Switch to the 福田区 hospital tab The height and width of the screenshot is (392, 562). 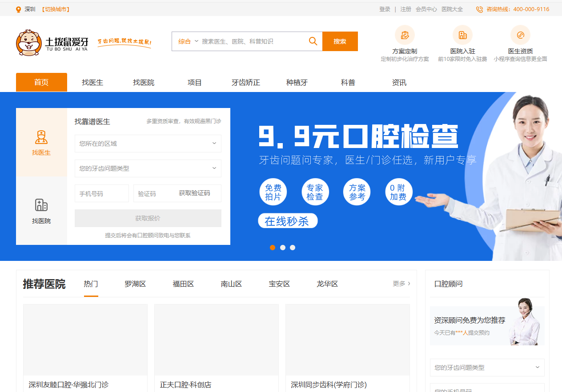183,284
